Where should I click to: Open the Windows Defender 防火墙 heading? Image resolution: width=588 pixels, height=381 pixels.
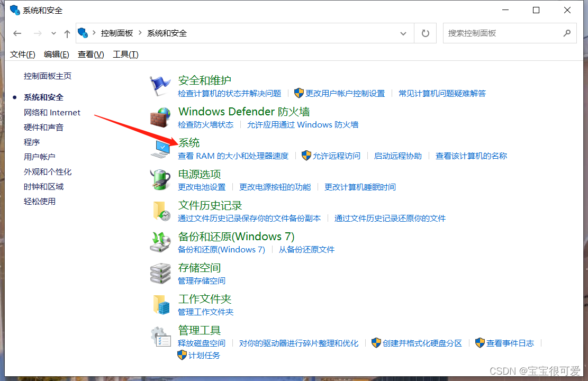(244, 112)
